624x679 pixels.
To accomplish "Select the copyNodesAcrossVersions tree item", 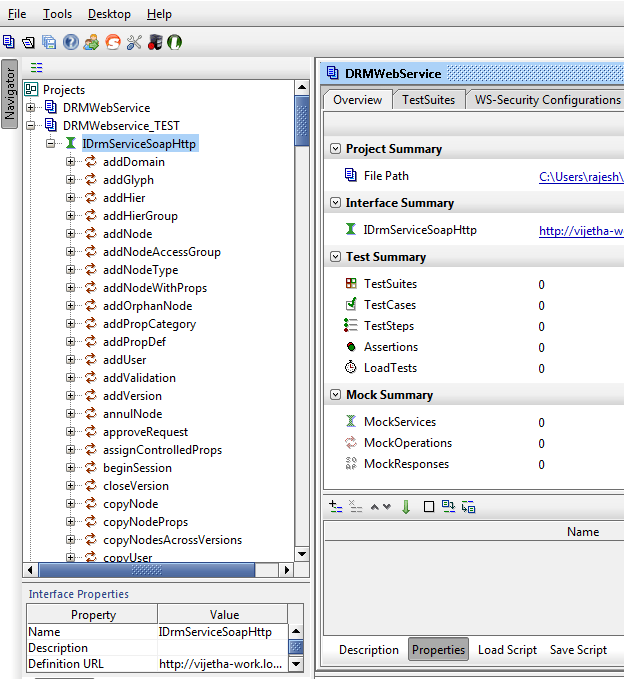I will click(172, 540).
